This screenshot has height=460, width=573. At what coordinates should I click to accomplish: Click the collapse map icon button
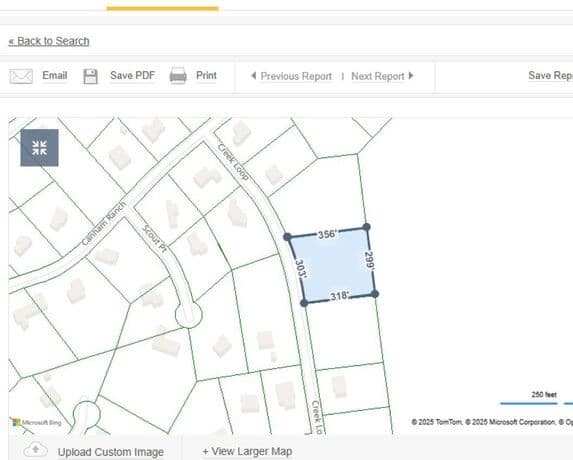click(x=39, y=148)
